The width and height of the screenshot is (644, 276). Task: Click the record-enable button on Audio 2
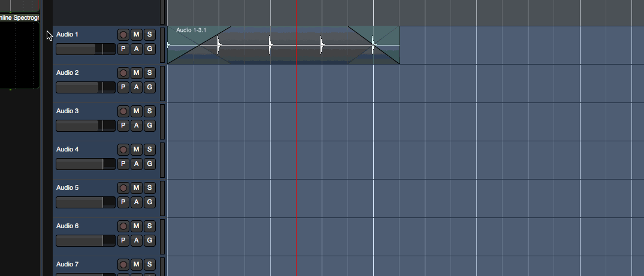coord(123,73)
